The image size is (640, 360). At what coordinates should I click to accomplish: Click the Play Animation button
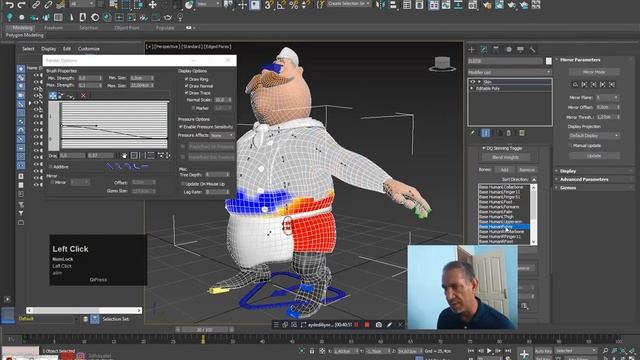(x=489, y=351)
